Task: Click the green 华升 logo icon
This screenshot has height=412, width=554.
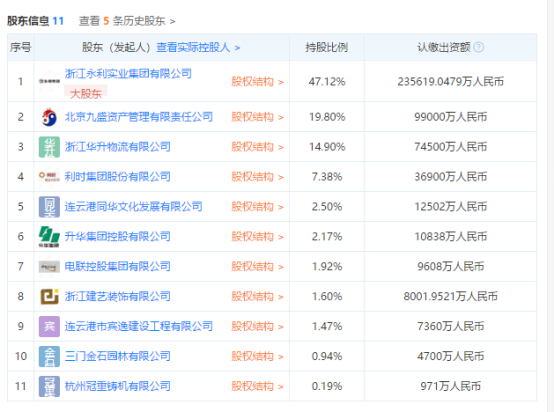Action: pos(49,147)
